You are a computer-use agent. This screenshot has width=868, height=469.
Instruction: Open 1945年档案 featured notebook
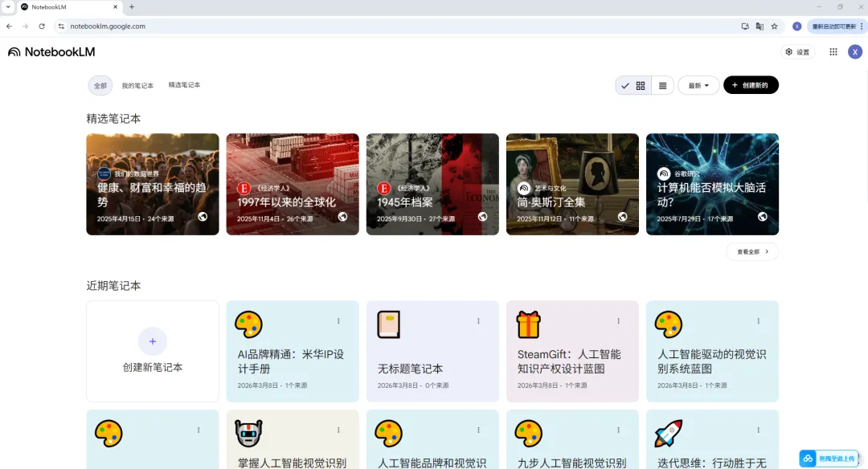coord(432,184)
